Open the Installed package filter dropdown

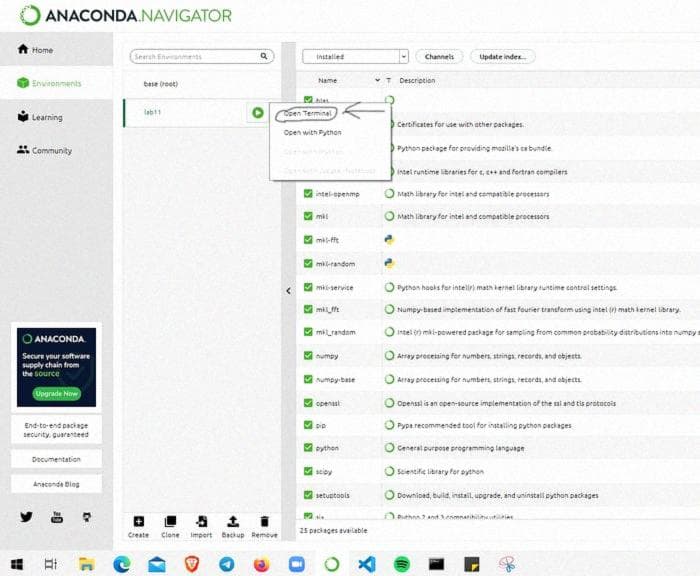355,57
